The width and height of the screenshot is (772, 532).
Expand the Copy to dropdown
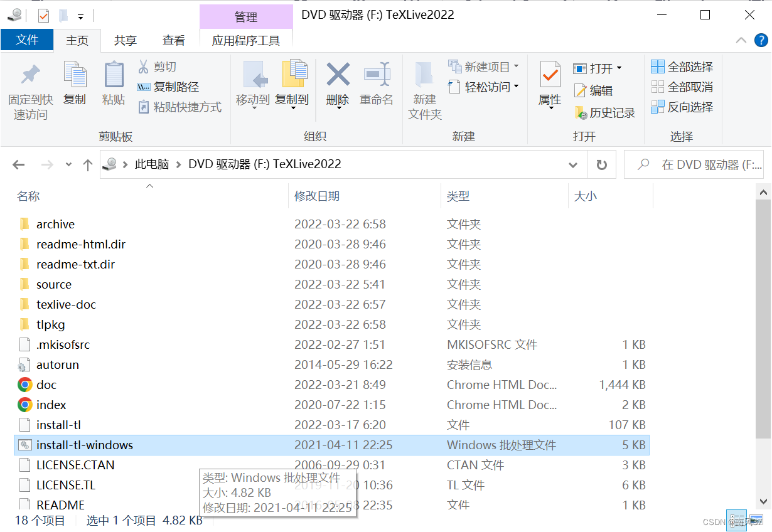[x=292, y=109]
